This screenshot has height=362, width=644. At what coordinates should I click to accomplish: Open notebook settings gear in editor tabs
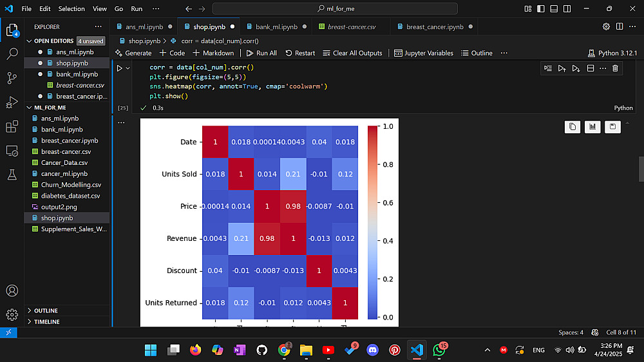(x=606, y=26)
